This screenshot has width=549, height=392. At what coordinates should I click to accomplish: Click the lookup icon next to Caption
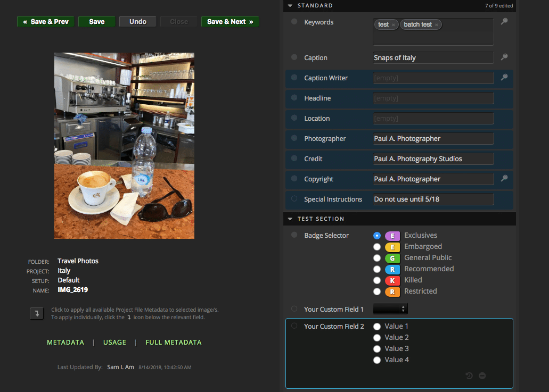504,57
